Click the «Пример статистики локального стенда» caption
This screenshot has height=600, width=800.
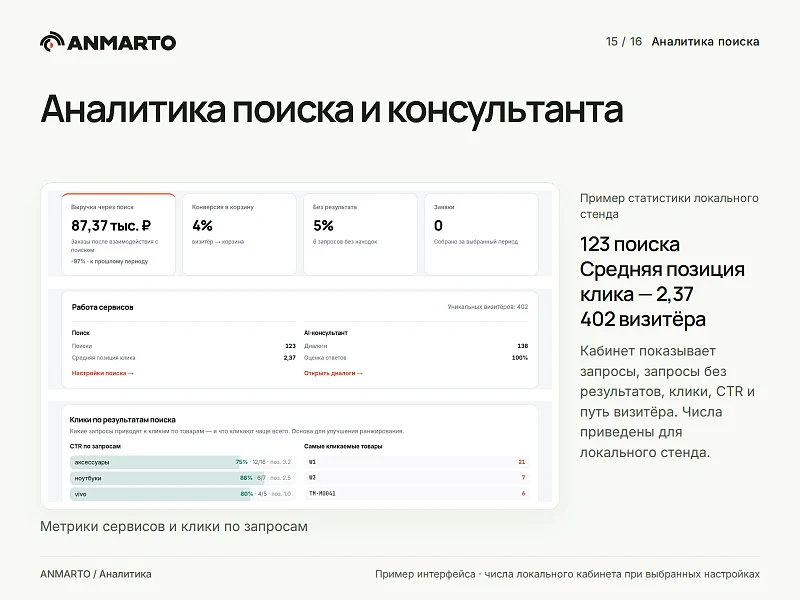tap(669, 206)
